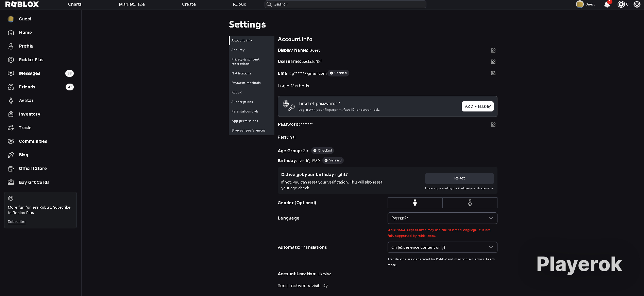
Task: Click the Robux balance icon in header
Action: point(621,4)
